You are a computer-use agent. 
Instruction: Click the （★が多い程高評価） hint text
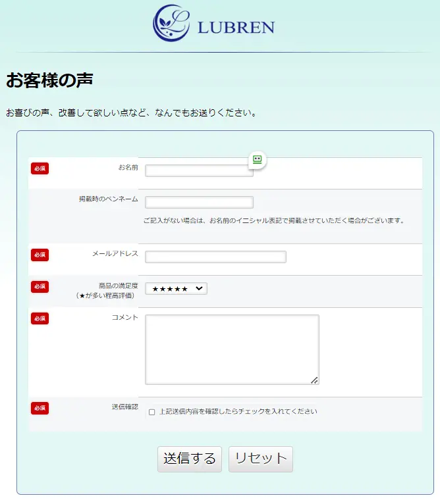pos(105,295)
